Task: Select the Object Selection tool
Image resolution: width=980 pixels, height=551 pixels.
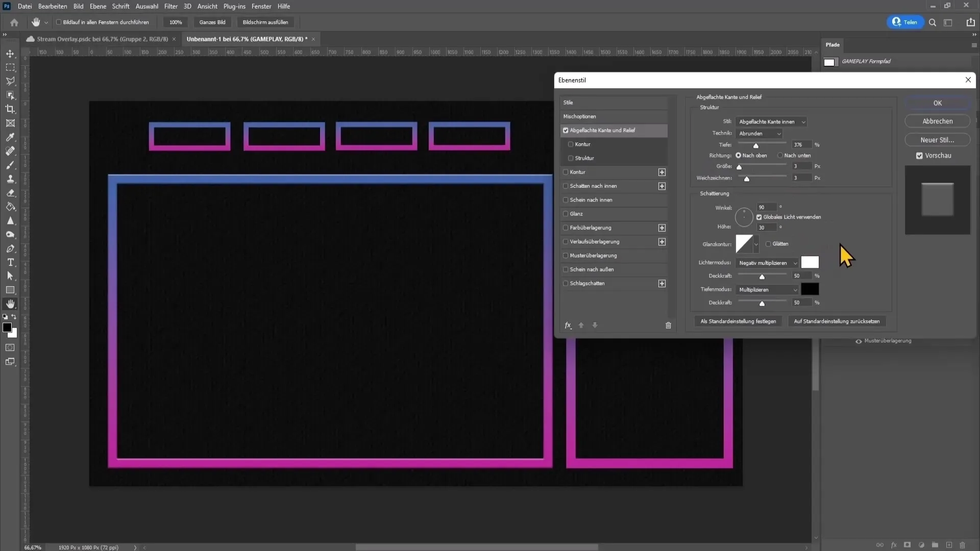Action: (10, 95)
